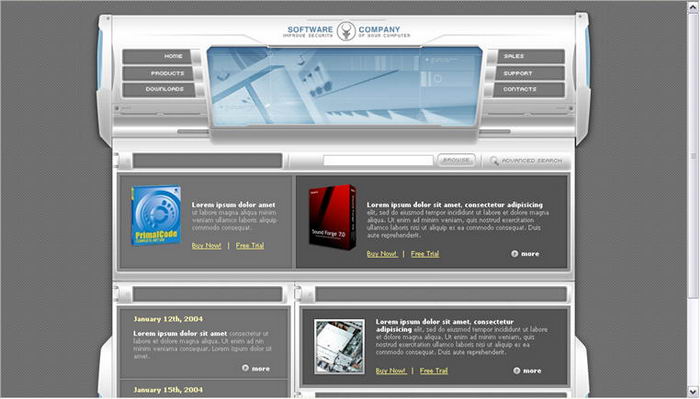The height and width of the screenshot is (399, 700).
Task: Open the Products menu item
Action: tap(158, 73)
